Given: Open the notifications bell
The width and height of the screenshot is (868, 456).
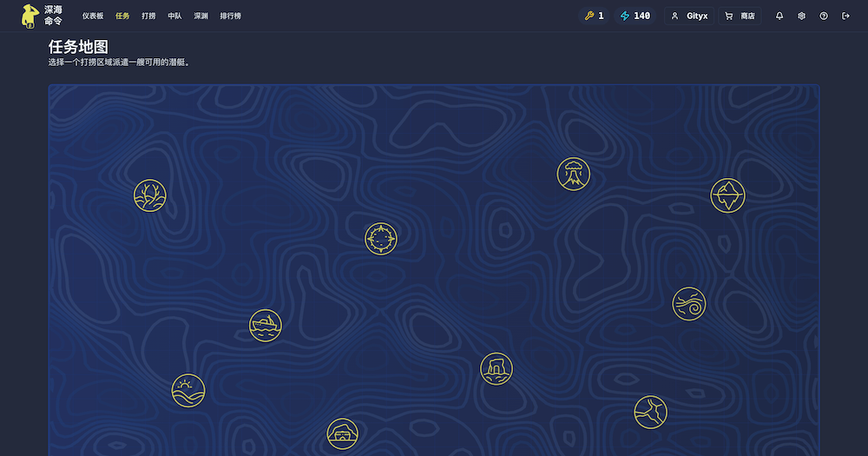Looking at the screenshot, I should pos(779,16).
